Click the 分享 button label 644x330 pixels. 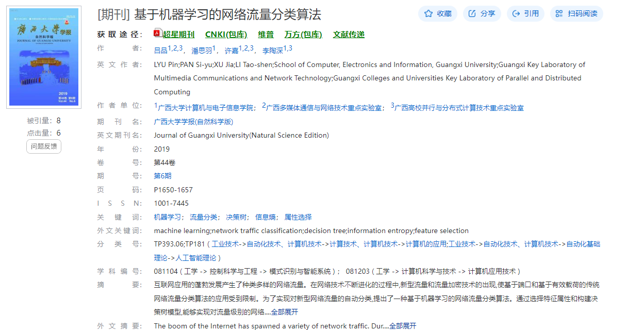[x=488, y=14]
